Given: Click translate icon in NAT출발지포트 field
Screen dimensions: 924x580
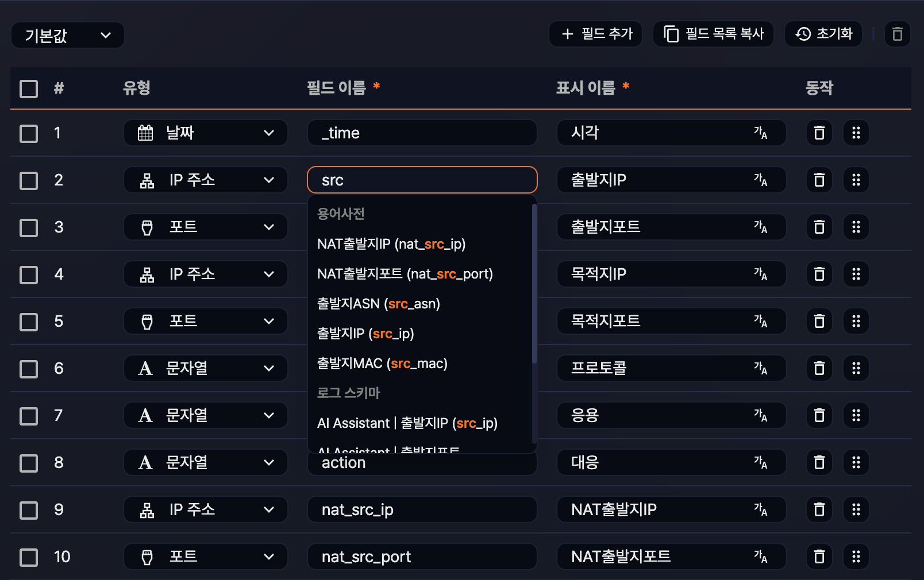Looking at the screenshot, I should (x=760, y=557).
